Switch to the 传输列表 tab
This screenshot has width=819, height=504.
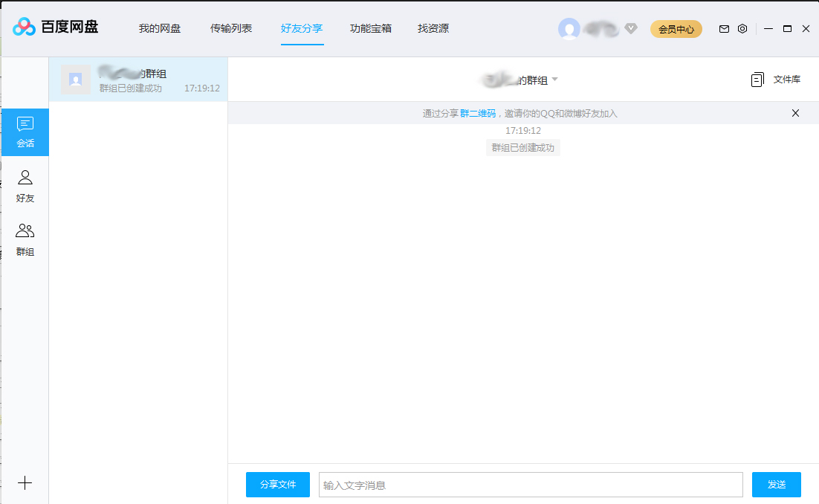[x=231, y=28]
